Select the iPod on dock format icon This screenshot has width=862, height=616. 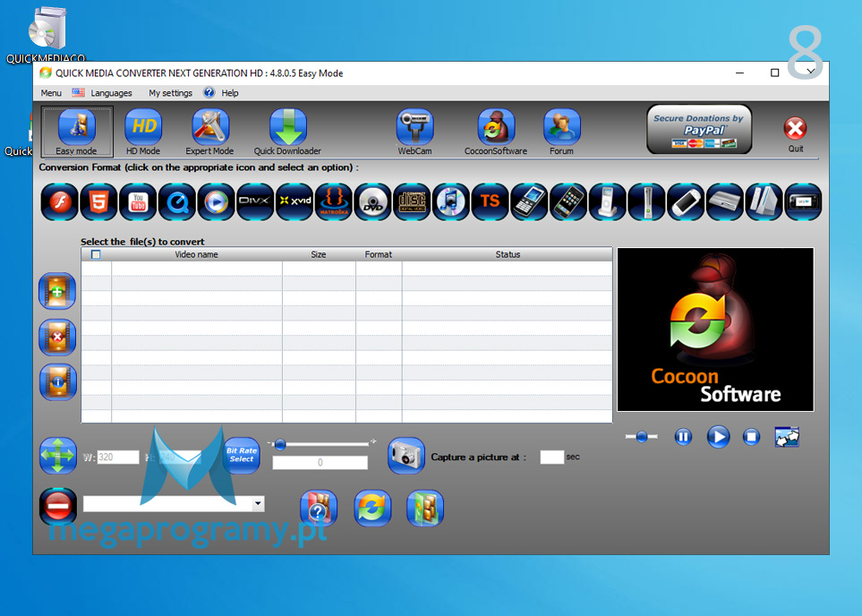coord(608,201)
